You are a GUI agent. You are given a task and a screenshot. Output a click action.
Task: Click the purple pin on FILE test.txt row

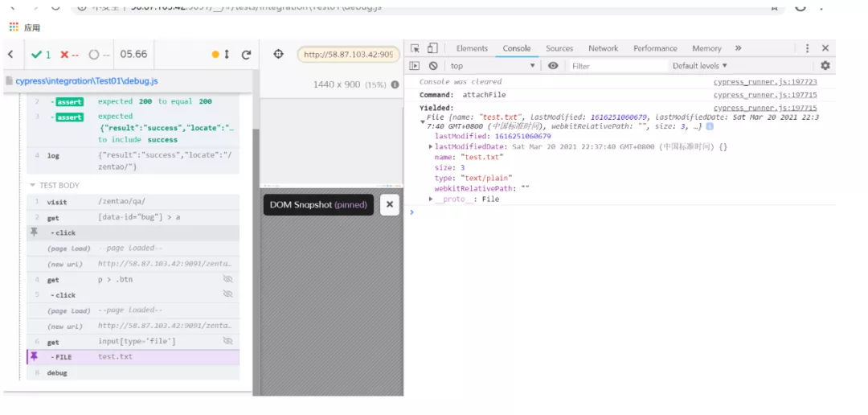tap(35, 356)
